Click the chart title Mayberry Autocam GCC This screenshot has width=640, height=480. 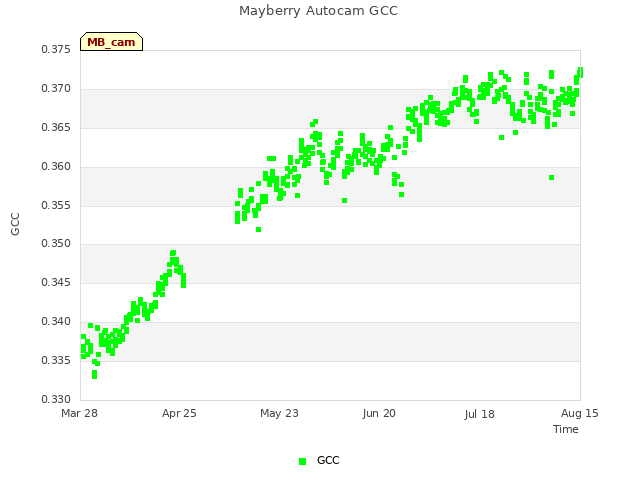[318, 11]
